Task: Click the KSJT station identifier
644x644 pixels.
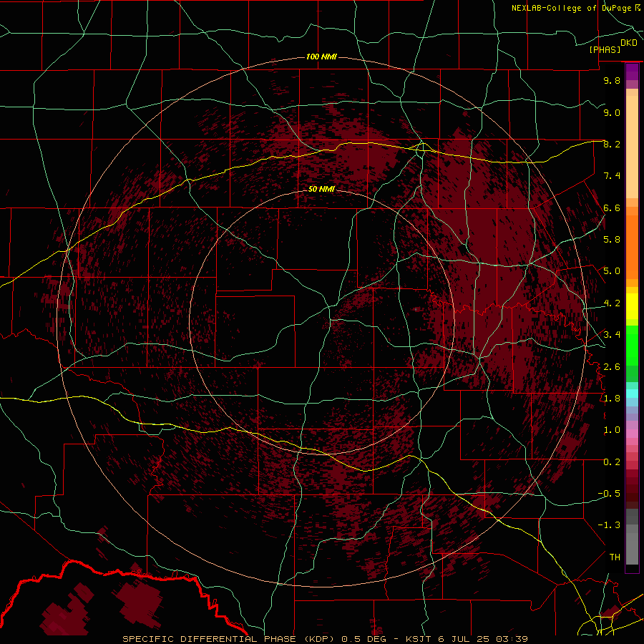Action: [x=419, y=639]
